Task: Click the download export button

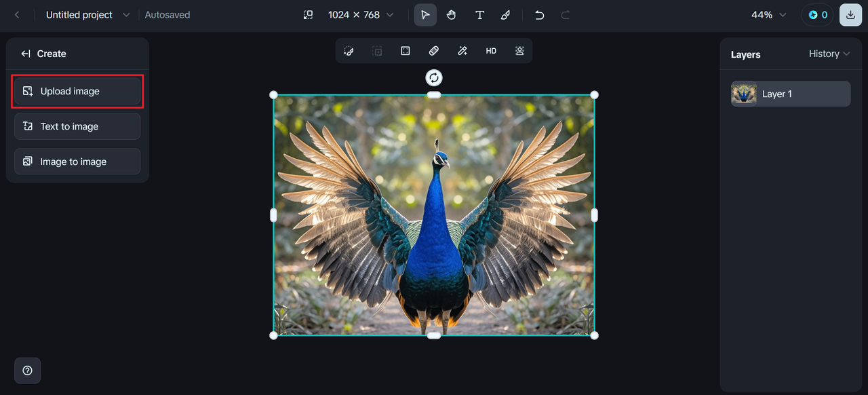Action: click(850, 15)
